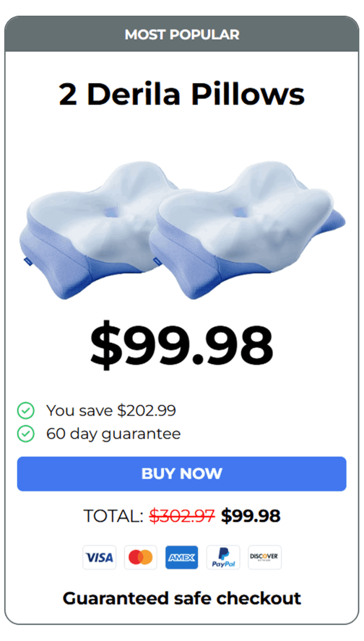Click the crossed-out $302.97 price
This screenshot has height=641, width=364.
[x=182, y=516]
